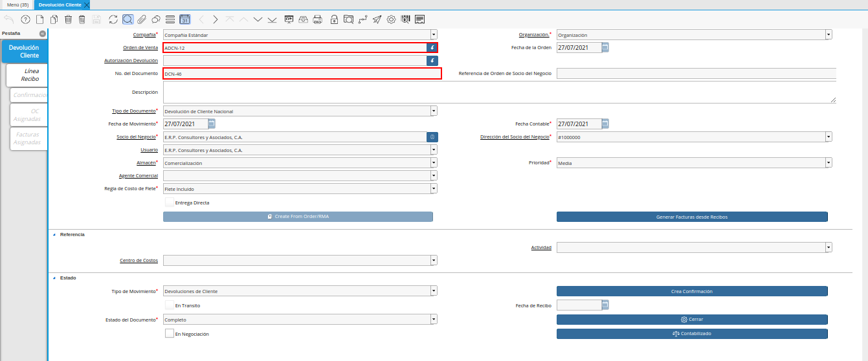Click the calendar 31 history icon
868x361 pixels.
point(184,19)
